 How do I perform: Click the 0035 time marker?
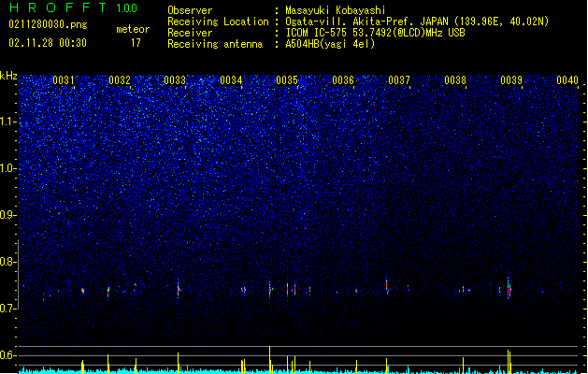click(287, 79)
